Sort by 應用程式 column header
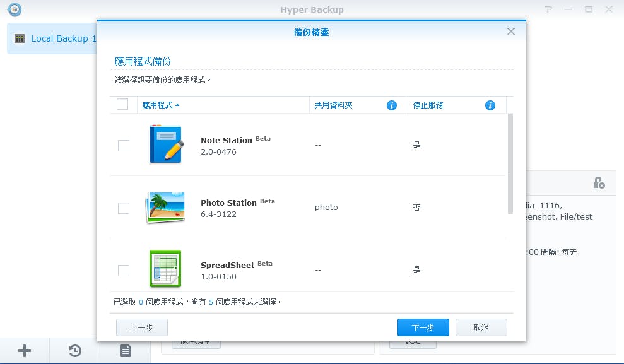This screenshot has height=364, width=624. (223, 105)
